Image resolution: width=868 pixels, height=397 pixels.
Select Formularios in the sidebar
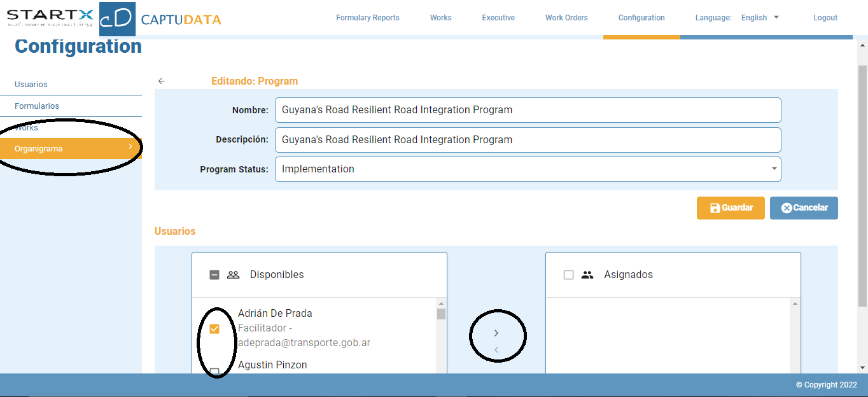coord(37,106)
